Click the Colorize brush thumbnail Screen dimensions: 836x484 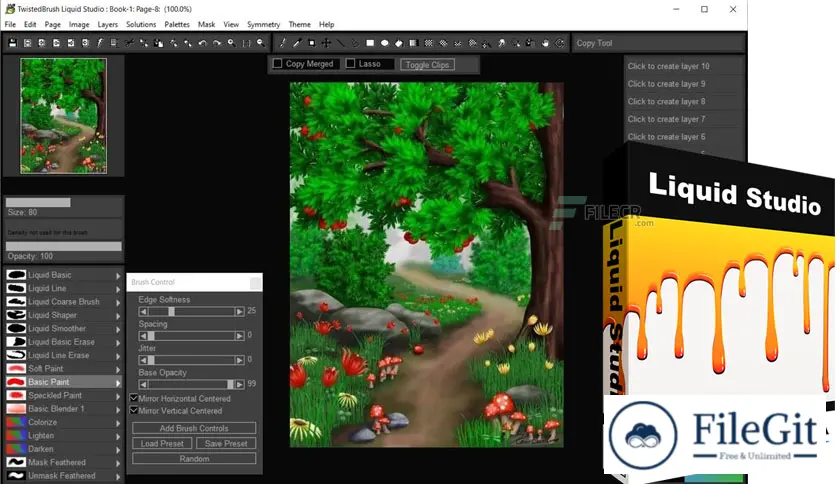(16, 422)
